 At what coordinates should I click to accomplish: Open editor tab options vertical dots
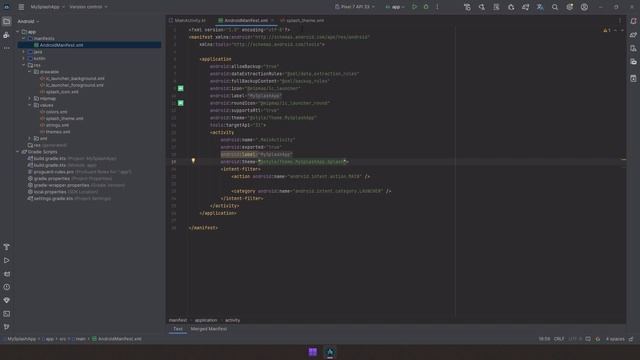(620, 20)
